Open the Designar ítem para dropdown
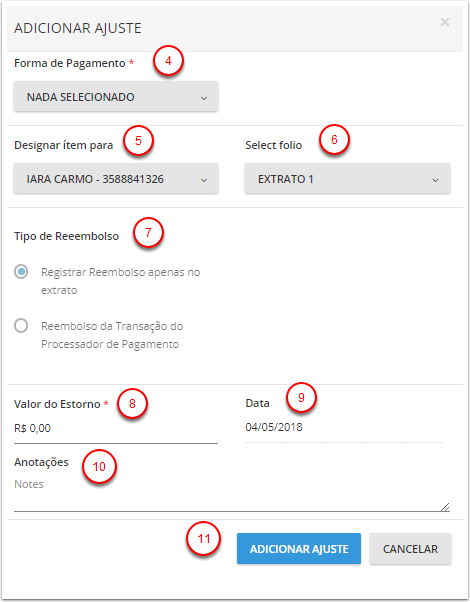This screenshot has height=602, width=470. (x=116, y=179)
